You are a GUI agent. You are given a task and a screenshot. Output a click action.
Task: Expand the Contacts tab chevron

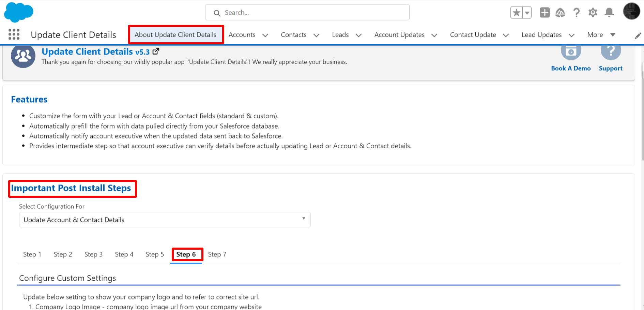pyautogui.click(x=316, y=35)
